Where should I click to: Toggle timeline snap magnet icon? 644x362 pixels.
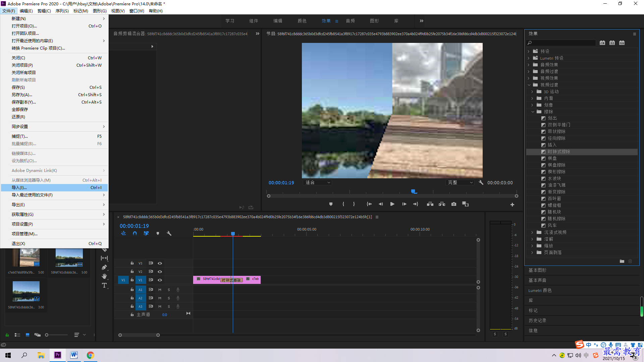click(135, 233)
